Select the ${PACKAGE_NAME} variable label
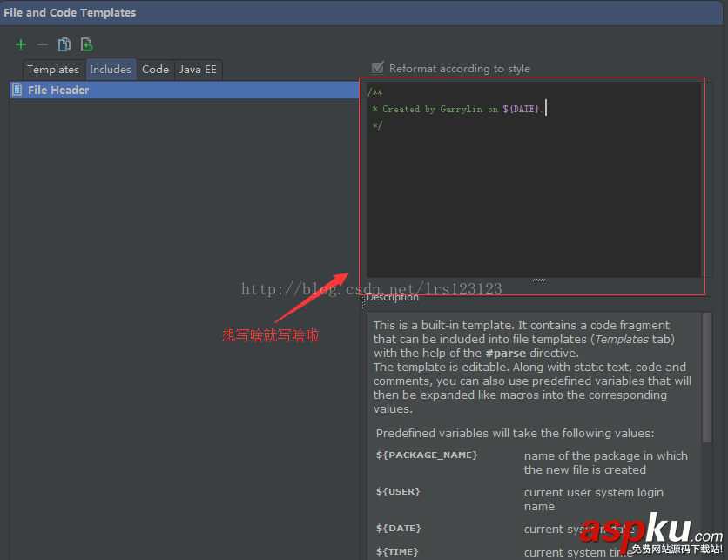Image resolution: width=728 pixels, height=560 pixels. (x=428, y=455)
